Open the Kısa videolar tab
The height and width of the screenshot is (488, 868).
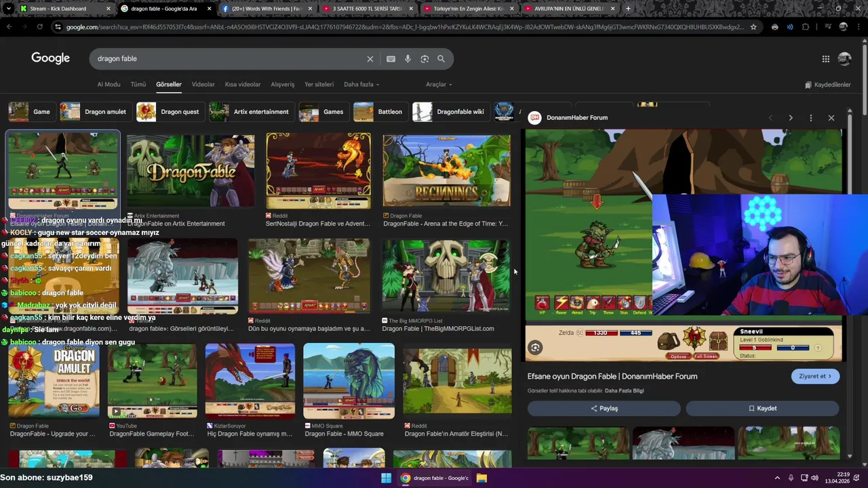(x=243, y=85)
